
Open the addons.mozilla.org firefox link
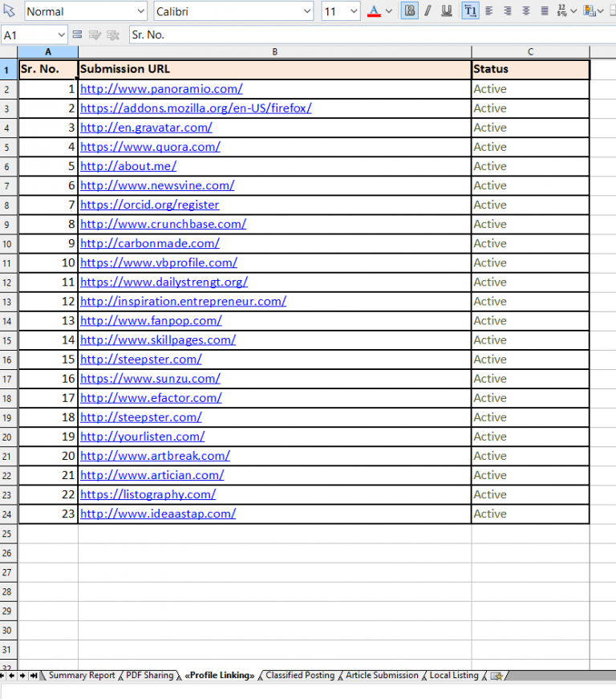click(x=196, y=108)
